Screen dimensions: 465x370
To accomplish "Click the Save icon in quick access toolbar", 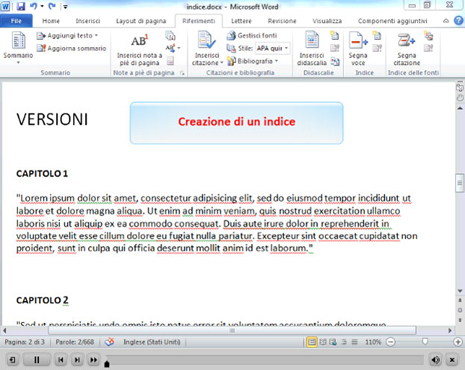I will tap(21, 6).
